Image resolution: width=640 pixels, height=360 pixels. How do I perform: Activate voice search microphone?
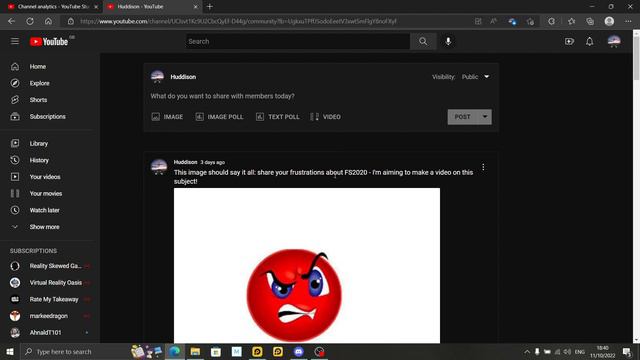coord(448,41)
